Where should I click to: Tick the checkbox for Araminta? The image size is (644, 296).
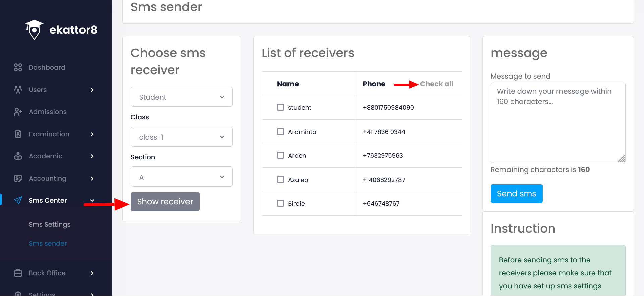(280, 132)
